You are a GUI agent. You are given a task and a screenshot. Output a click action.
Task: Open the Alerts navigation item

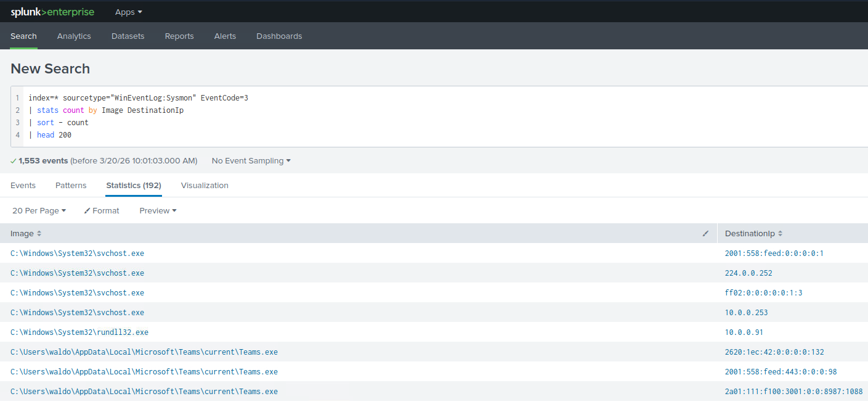tap(225, 36)
